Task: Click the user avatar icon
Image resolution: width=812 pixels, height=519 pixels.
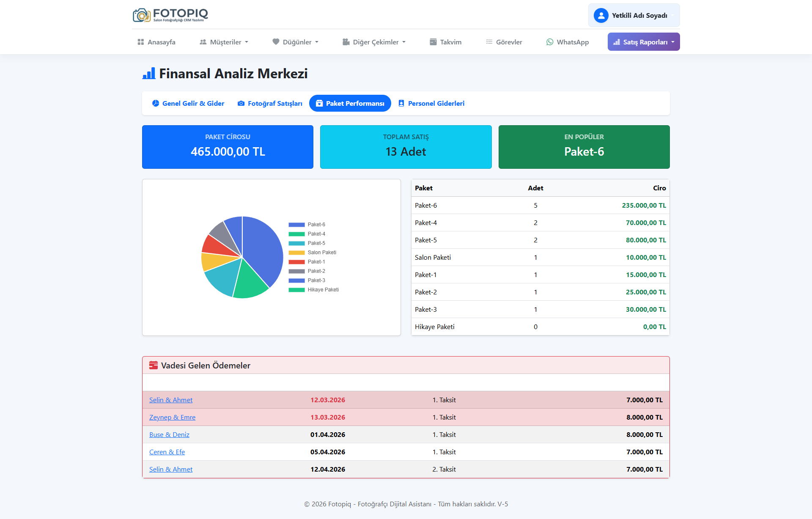Action: tap(601, 16)
